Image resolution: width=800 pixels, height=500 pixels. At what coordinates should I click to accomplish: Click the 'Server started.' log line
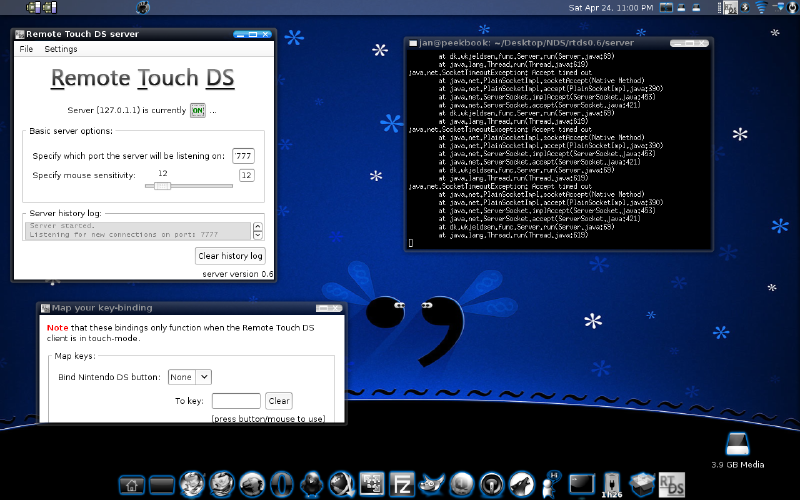[62, 226]
